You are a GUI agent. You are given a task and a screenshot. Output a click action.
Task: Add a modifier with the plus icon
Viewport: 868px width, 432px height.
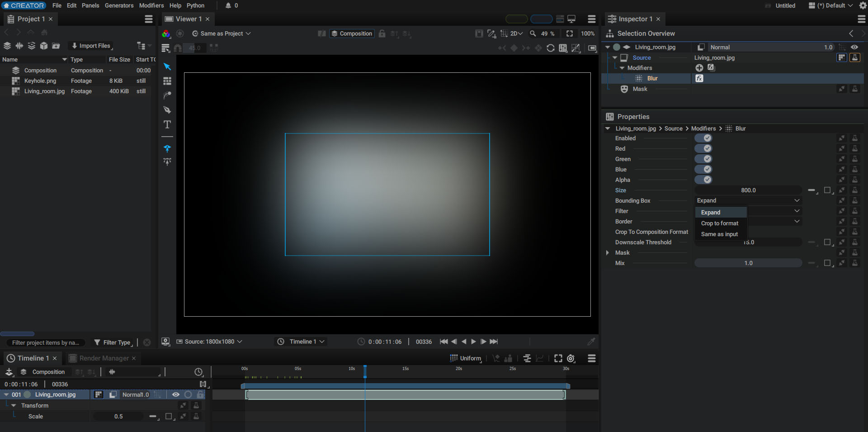point(699,67)
